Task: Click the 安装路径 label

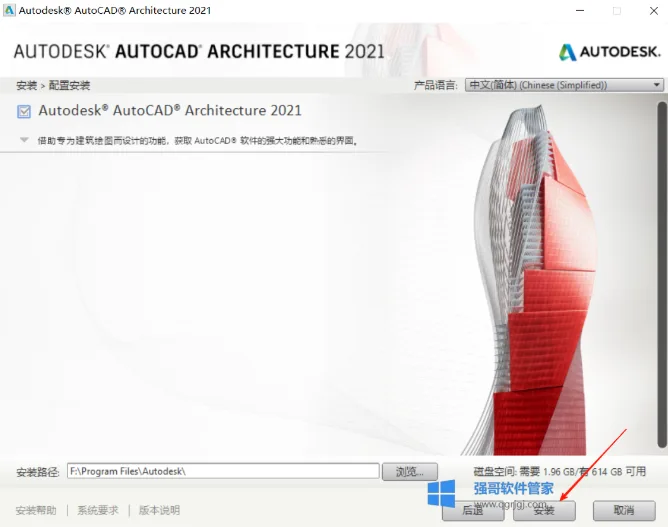Action: (37, 472)
